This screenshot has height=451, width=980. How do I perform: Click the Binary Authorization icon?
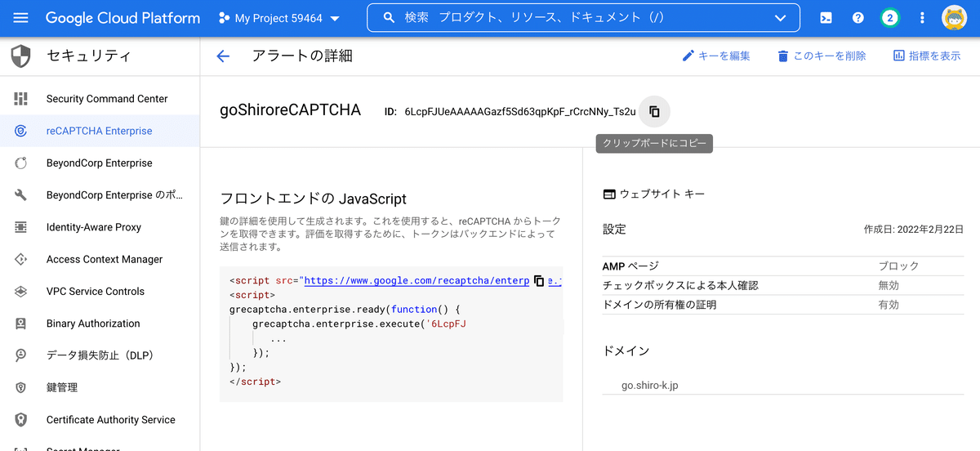[x=21, y=324]
